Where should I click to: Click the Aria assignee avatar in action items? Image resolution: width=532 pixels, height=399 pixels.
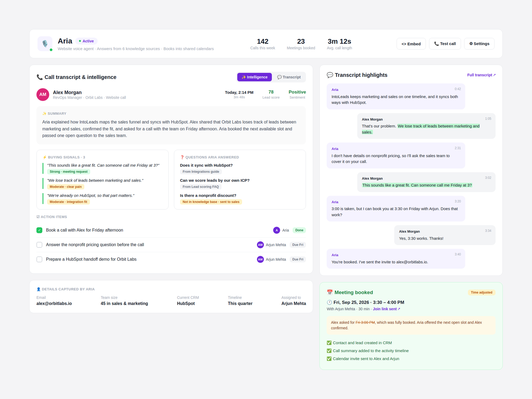pyautogui.click(x=277, y=230)
